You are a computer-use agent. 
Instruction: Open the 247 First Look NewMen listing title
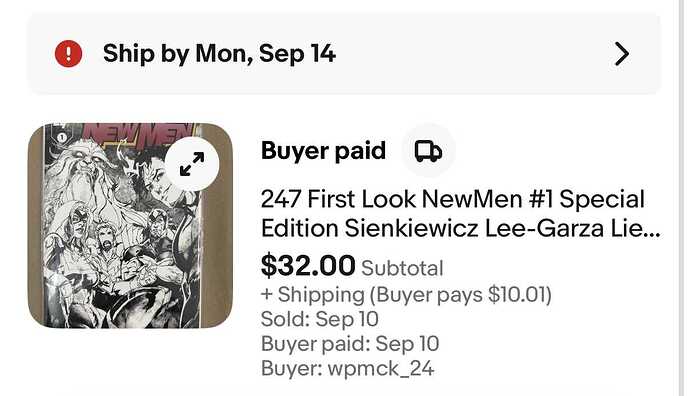pos(460,214)
